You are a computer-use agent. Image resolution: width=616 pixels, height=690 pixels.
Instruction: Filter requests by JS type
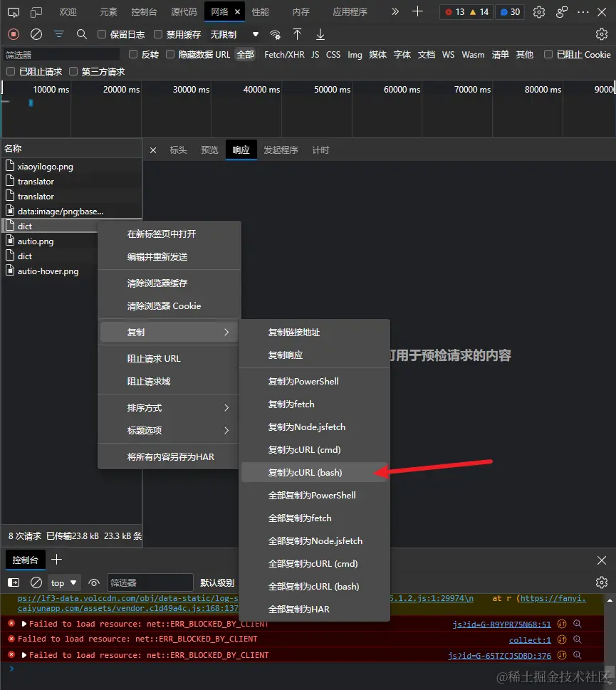[x=315, y=55]
